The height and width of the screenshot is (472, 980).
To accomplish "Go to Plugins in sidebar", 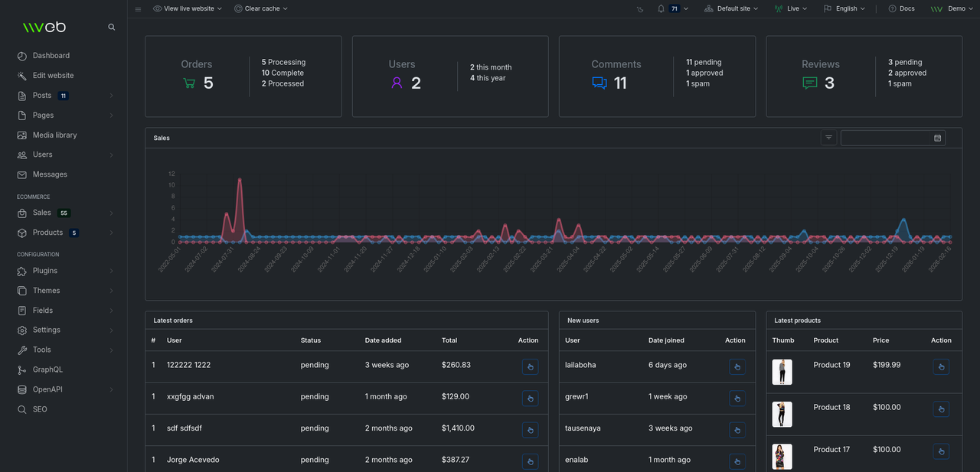I will click(x=45, y=271).
